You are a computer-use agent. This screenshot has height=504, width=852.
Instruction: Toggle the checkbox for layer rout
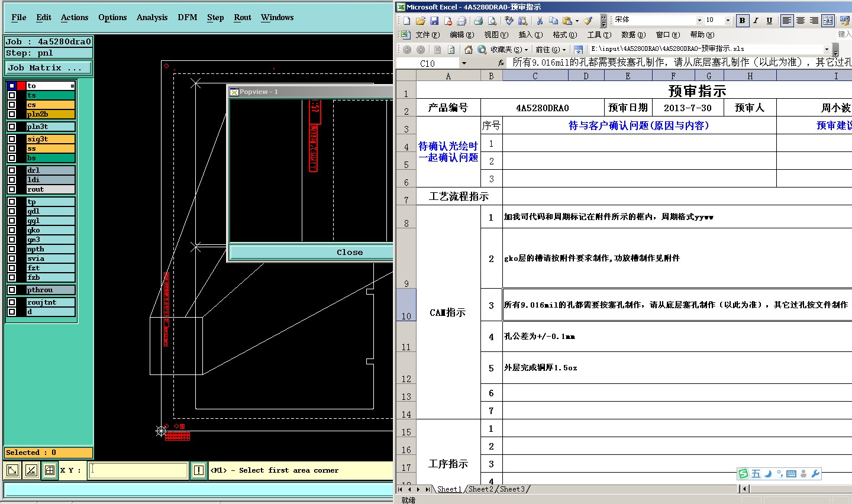coord(11,189)
